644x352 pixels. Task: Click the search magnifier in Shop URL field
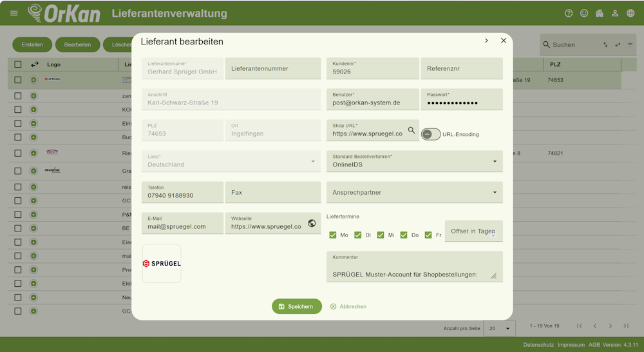coord(411,130)
